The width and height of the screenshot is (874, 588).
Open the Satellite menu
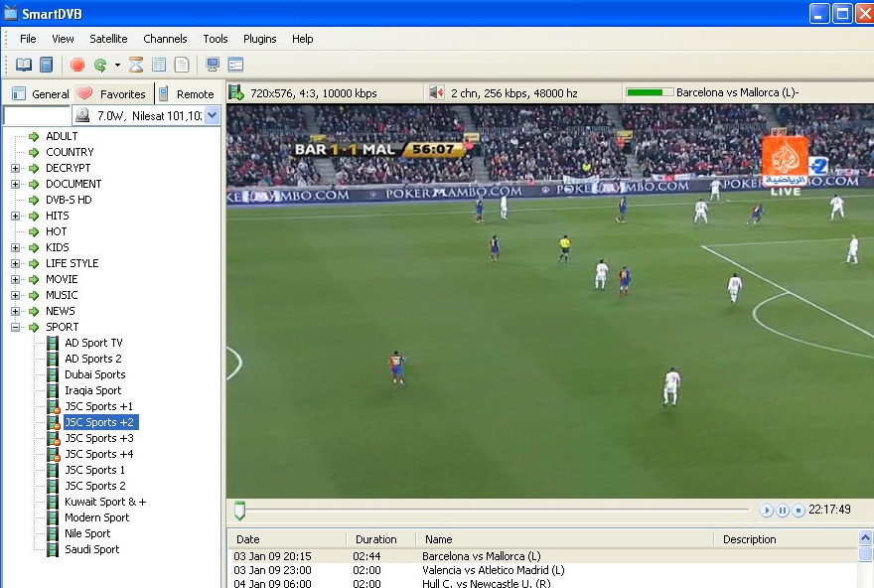108,39
